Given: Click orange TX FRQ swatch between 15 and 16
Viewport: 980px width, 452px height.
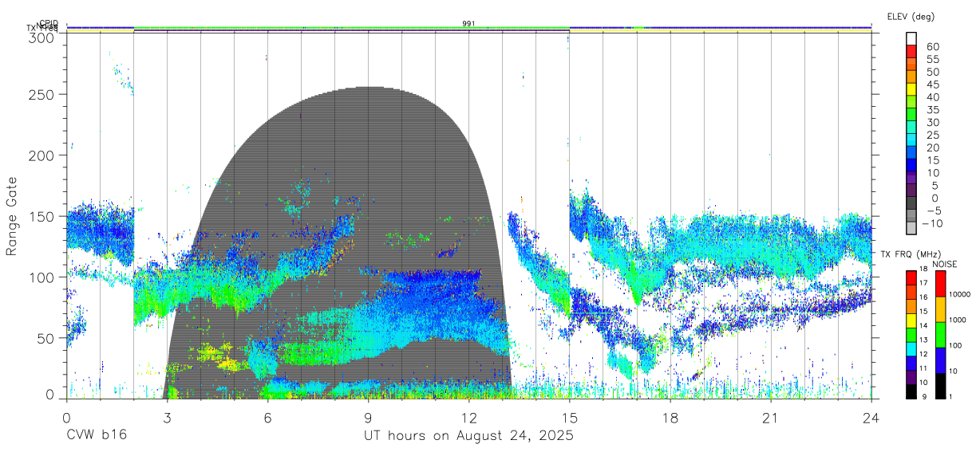Looking at the screenshot, I should pyautogui.click(x=911, y=305).
